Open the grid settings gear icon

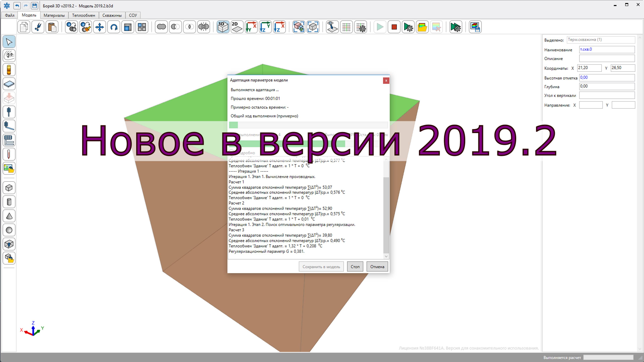click(361, 27)
